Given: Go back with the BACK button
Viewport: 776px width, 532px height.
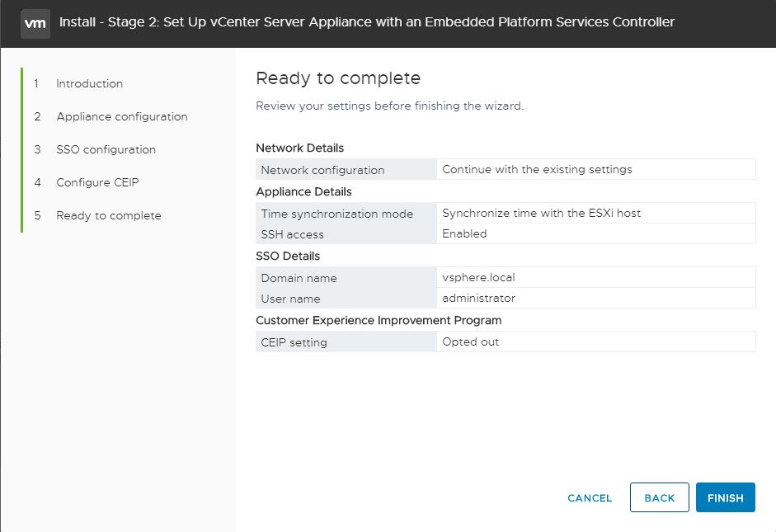Looking at the screenshot, I should (659, 497).
